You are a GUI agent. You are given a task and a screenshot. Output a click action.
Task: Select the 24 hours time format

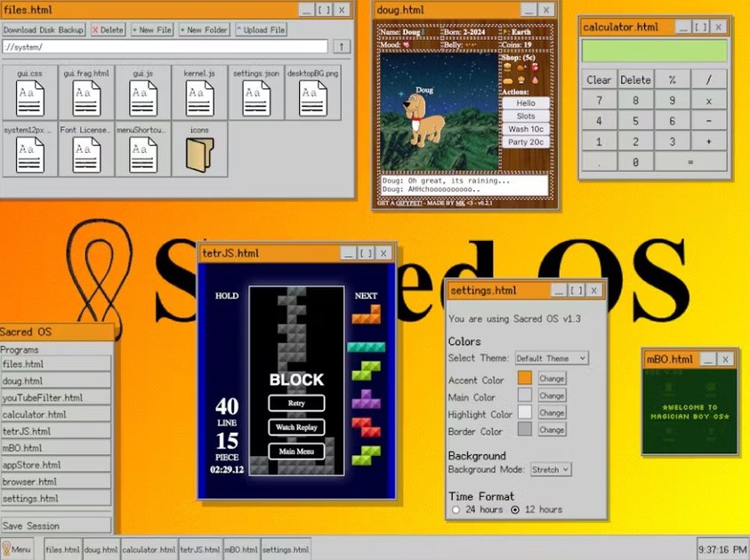coord(456,509)
